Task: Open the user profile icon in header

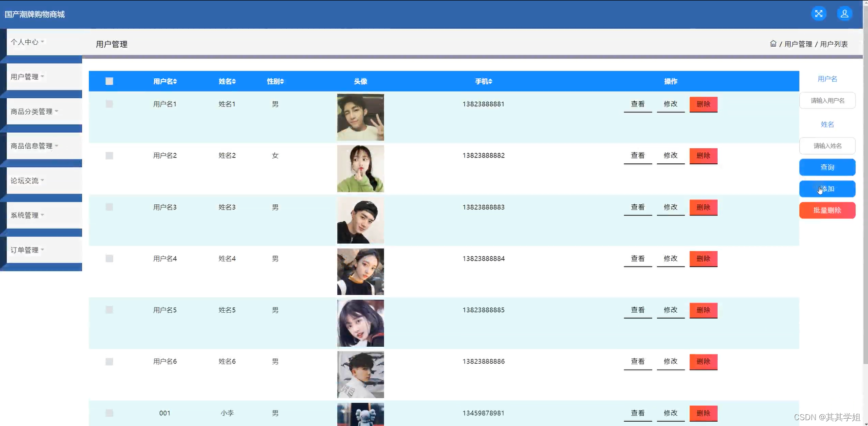Action: [845, 14]
